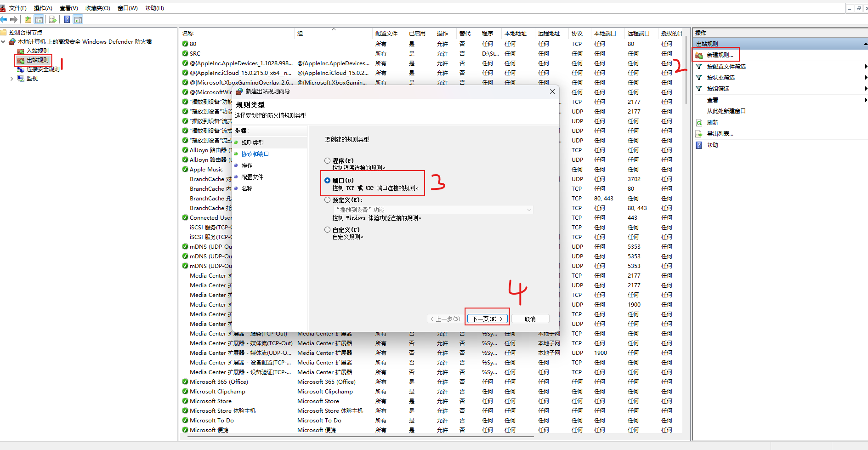Click the 协议和端口 step link

[x=255, y=154]
